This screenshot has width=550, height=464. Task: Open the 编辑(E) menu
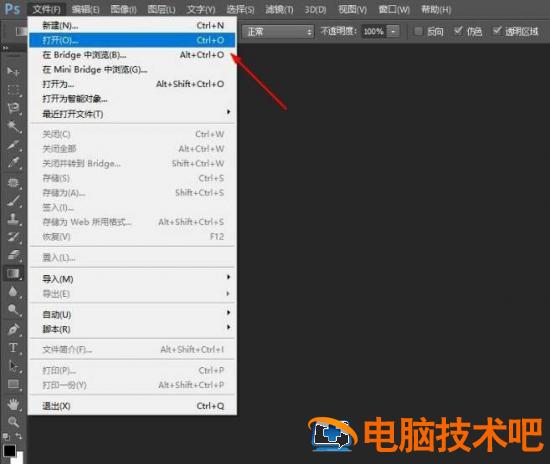pyautogui.click(x=86, y=9)
